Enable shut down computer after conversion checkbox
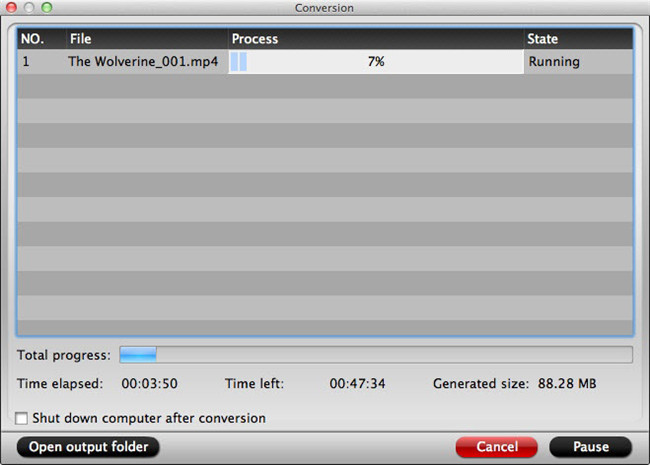650x465 pixels. 22,418
